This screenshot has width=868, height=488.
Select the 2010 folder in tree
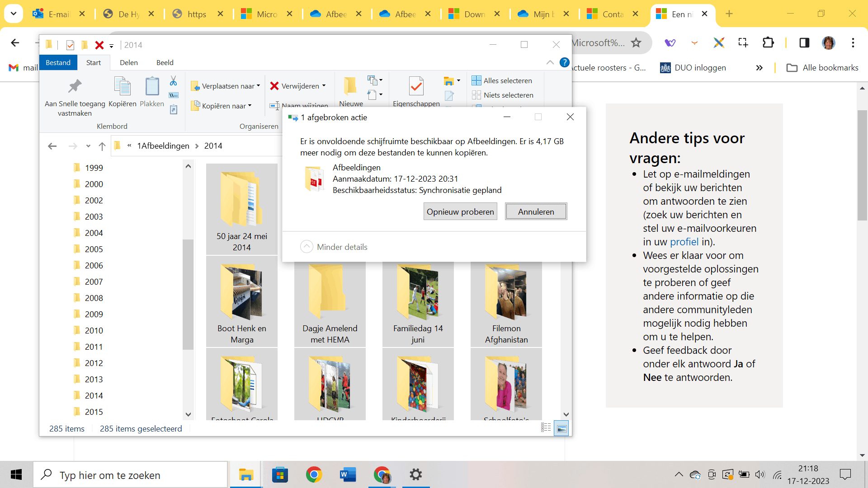[94, 330]
